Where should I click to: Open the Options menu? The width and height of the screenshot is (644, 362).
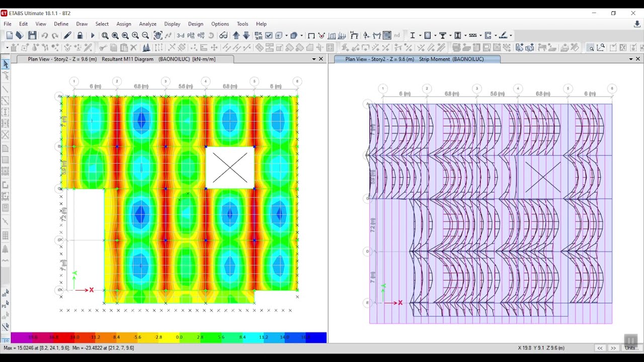pos(220,24)
